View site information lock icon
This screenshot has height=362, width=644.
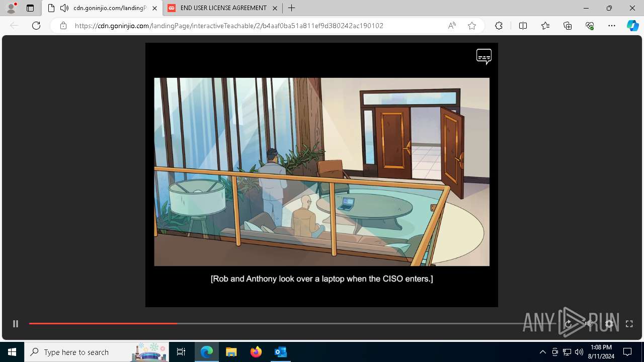pos(63,26)
